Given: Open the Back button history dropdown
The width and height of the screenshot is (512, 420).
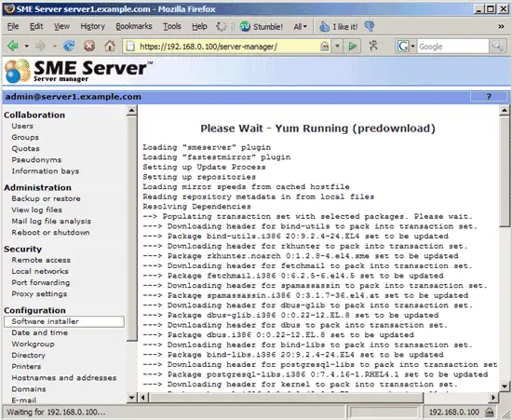Looking at the screenshot, I should tap(26, 47).
